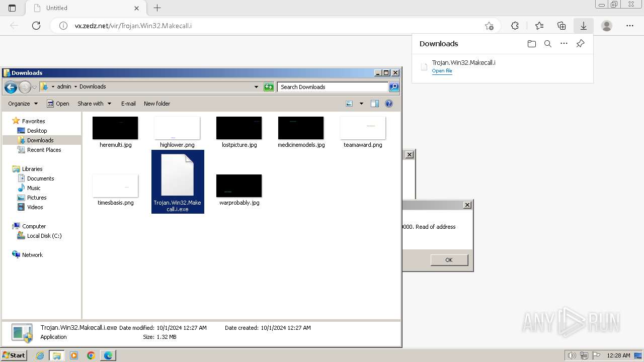Select Local Disk (C:)

pos(44,236)
